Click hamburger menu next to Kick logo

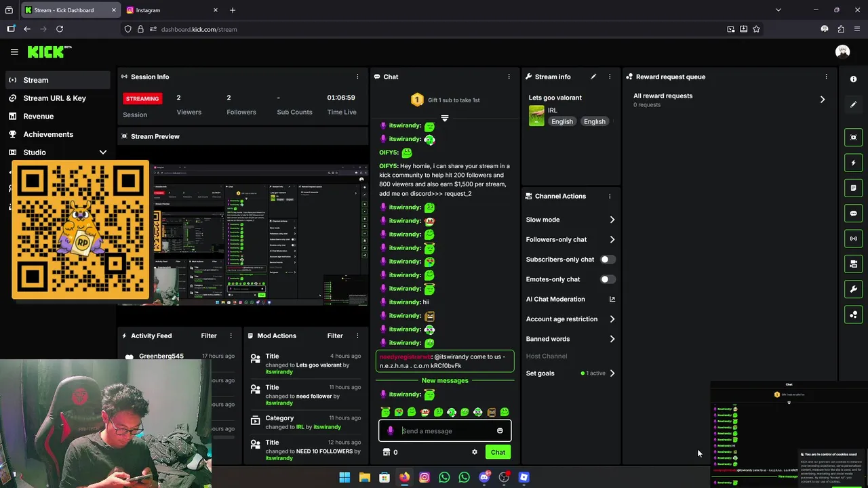coord(14,52)
